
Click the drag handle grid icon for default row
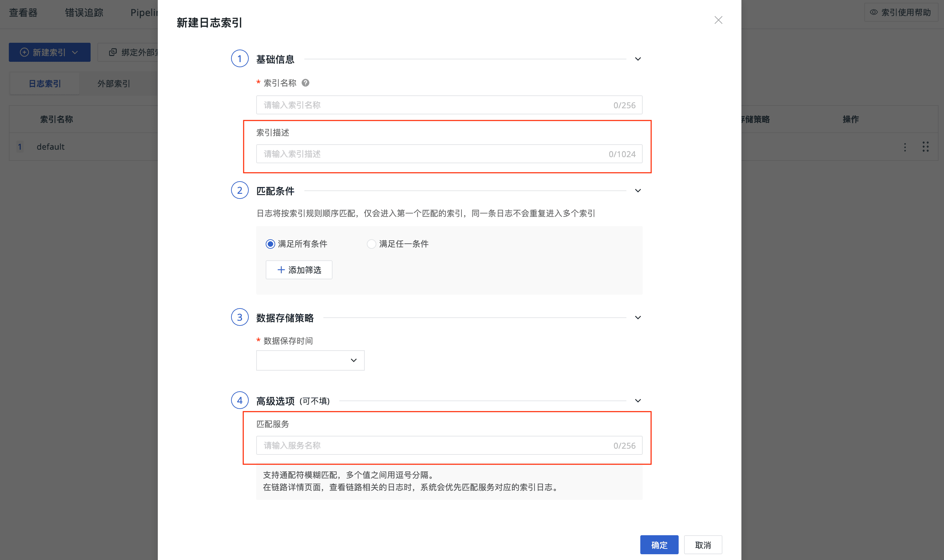[x=926, y=147]
